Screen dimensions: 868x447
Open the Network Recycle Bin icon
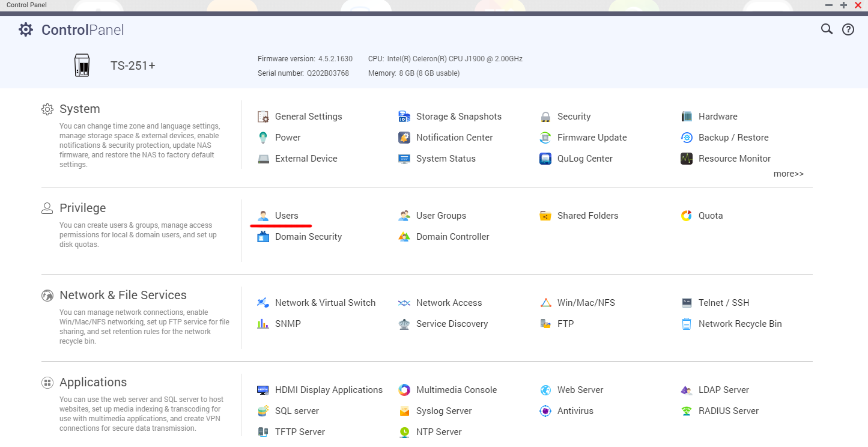coord(687,324)
